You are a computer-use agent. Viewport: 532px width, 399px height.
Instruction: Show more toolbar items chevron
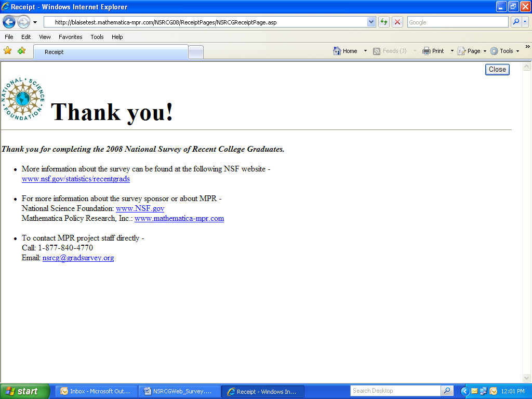click(528, 46)
